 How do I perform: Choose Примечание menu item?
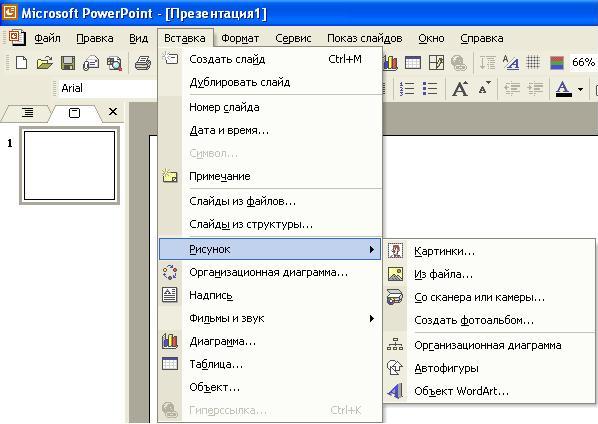pyautogui.click(x=270, y=176)
